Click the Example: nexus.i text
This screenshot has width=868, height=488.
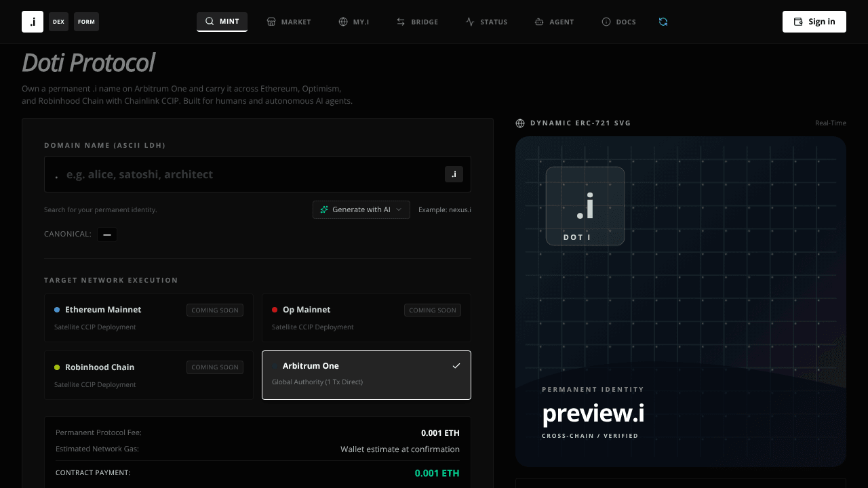(x=445, y=209)
